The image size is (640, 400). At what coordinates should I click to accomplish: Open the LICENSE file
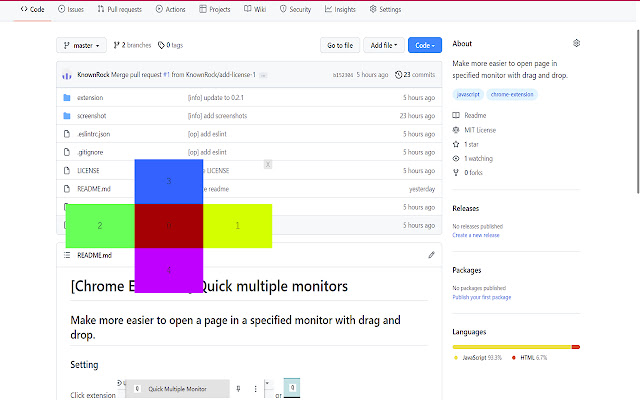(x=88, y=171)
